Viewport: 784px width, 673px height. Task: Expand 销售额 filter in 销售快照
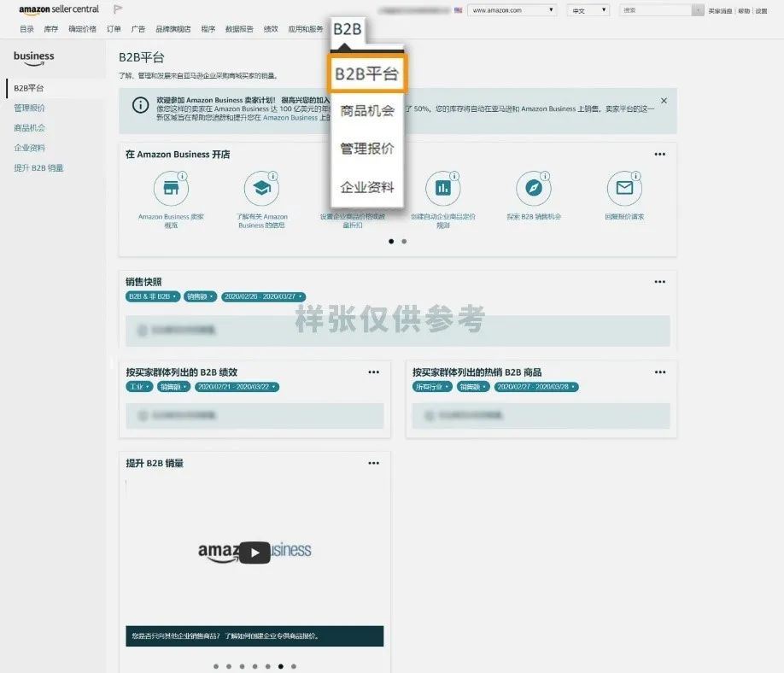[x=200, y=296]
